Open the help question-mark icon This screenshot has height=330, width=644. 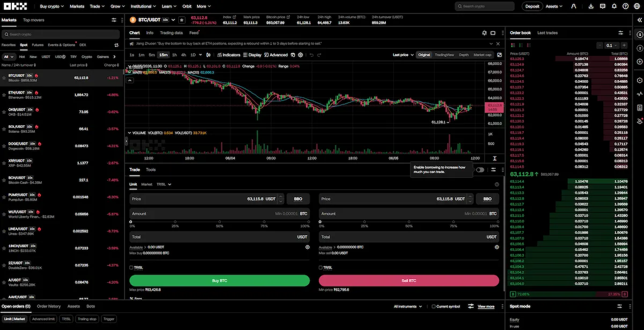click(x=626, y=6)
